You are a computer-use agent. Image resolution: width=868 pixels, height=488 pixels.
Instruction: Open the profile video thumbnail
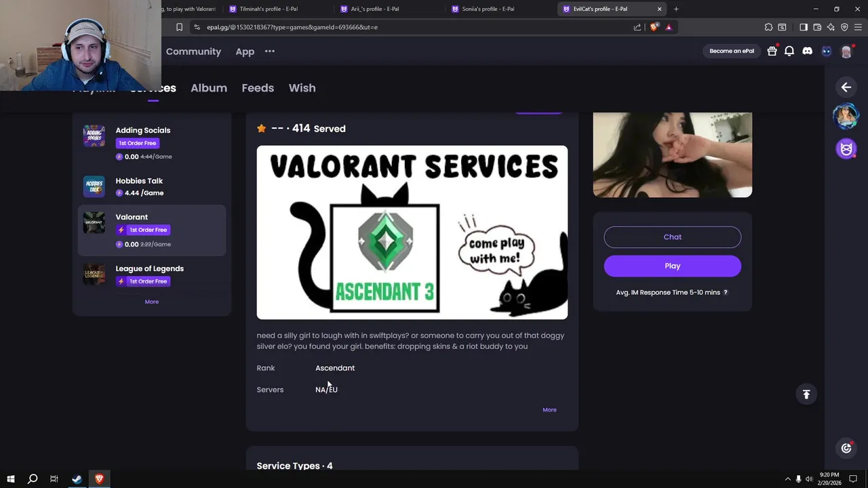click(673, 155)
